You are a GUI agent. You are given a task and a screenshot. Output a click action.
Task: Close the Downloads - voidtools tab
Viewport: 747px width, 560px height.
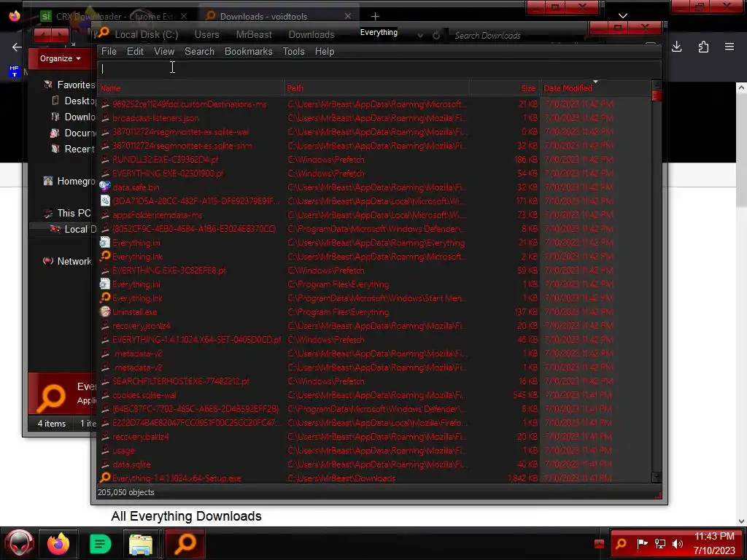[x=348, y=16]
